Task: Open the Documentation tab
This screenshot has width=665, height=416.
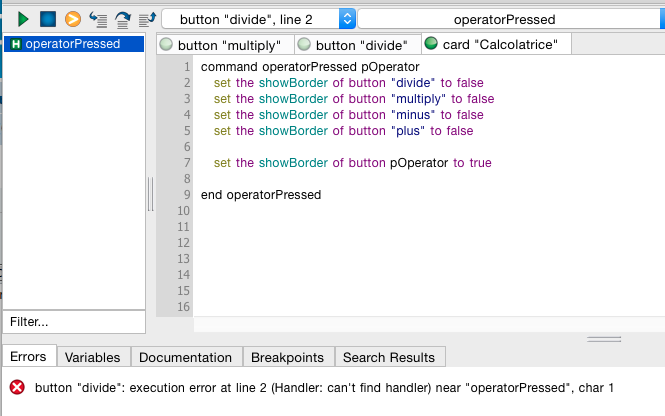Action: coord(185,357)
